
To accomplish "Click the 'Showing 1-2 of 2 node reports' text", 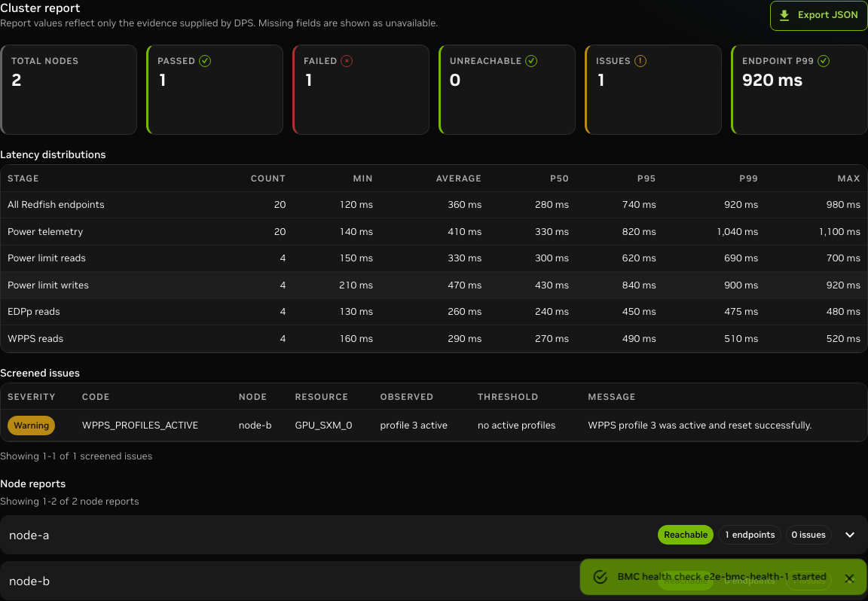I will click(69, 502).
